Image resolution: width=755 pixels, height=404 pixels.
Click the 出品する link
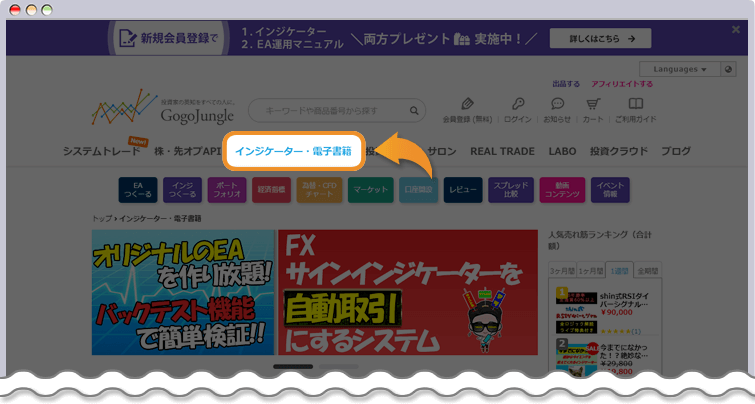(566, 84)
